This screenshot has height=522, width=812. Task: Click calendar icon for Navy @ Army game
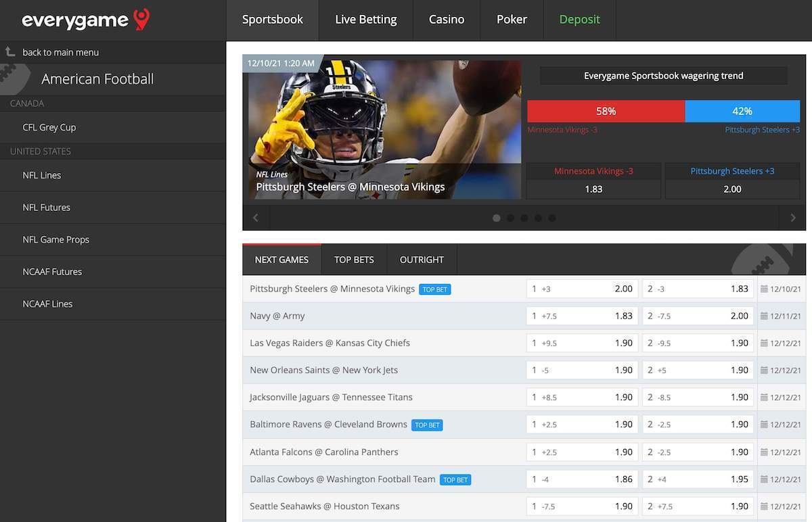tap(764, 316)
